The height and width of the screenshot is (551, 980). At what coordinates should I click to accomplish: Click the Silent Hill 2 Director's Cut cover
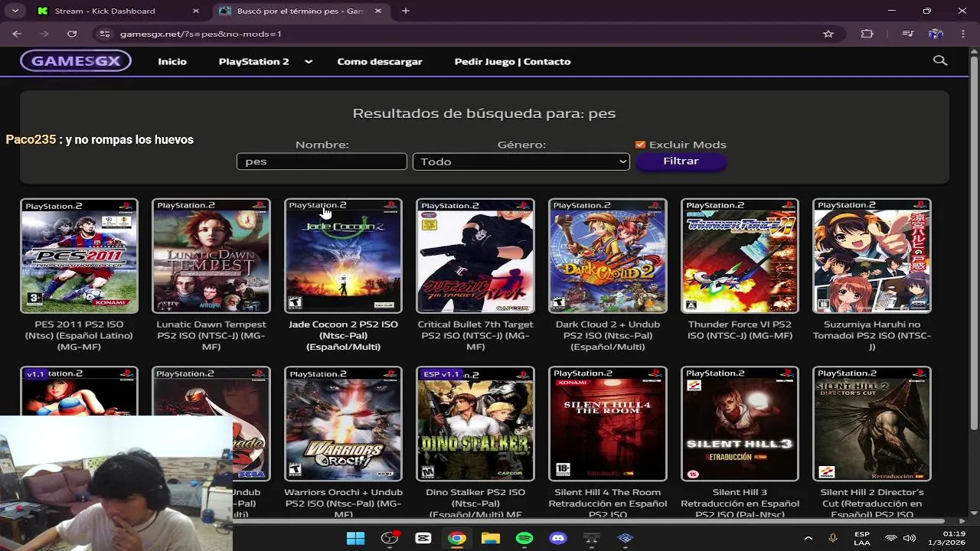coord(872,424)
